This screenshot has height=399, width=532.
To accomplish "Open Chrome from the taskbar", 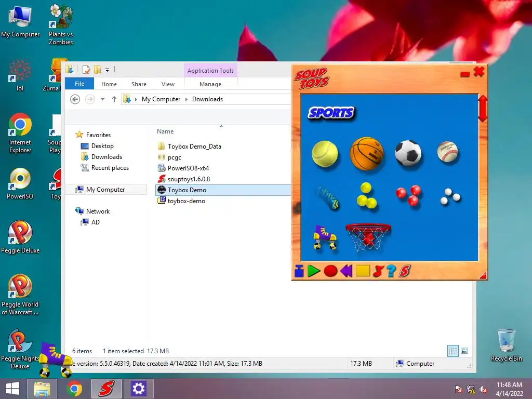I will 74,389.
